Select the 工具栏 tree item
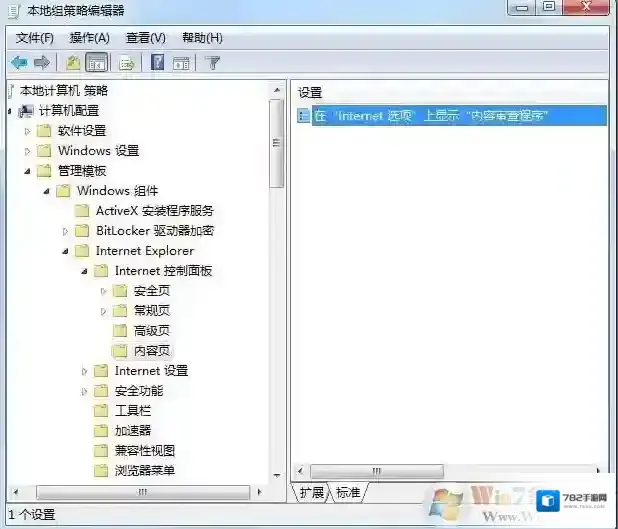618x529 pixels. pos(133,410)
